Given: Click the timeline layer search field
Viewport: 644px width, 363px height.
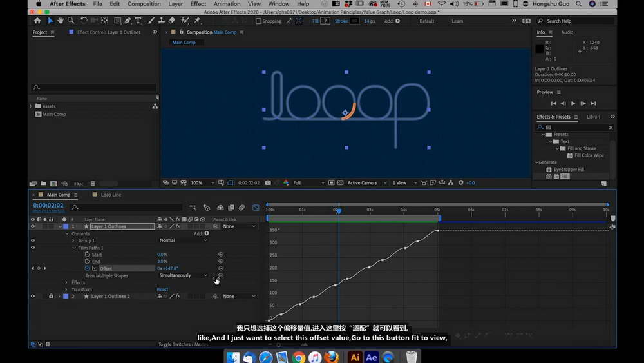Looking at the screenshot, I should click(126, 208).
